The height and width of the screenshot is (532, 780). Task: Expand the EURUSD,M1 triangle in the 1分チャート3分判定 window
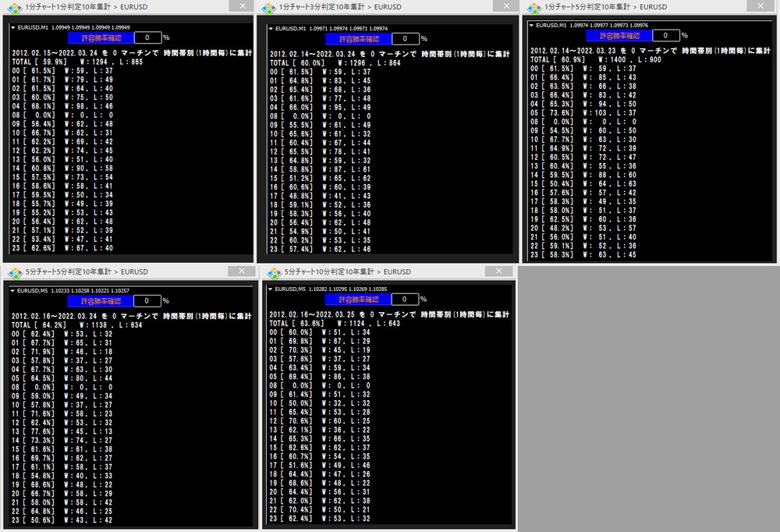point(271,29)
